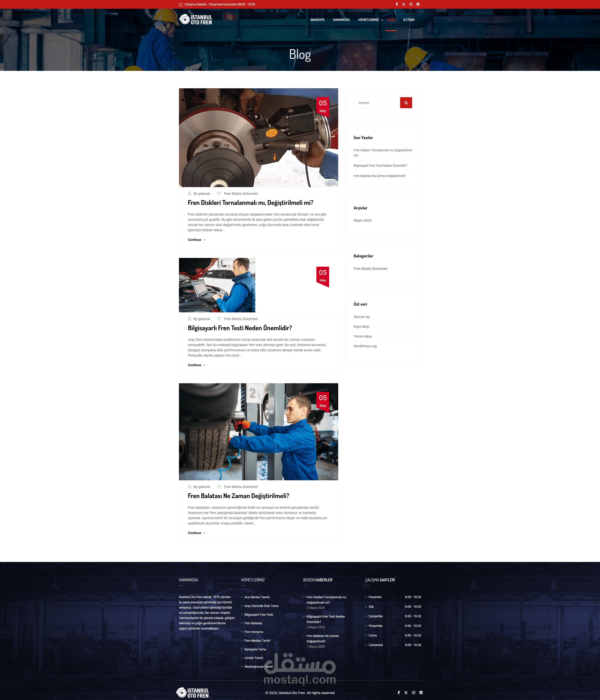Click inside the Aramak search field
This screenshot has width=600, height=700.
376,103
